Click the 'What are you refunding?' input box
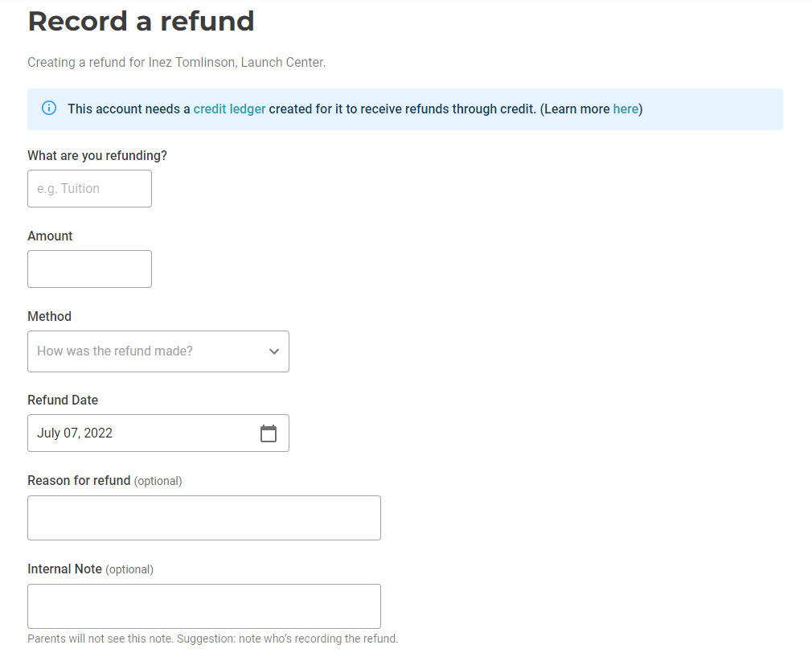This screenshot has height=653, width=812. [x=89, y=188]
